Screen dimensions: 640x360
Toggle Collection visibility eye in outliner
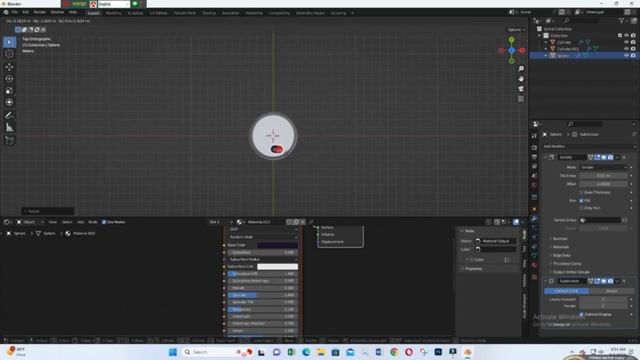coord(626,36)
